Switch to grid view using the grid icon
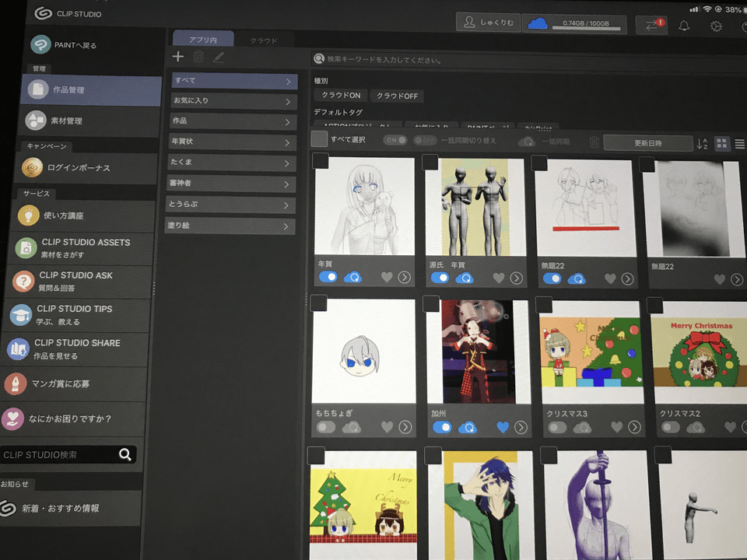Viewport: 747px width, 560px height. [x=723, y=143]
